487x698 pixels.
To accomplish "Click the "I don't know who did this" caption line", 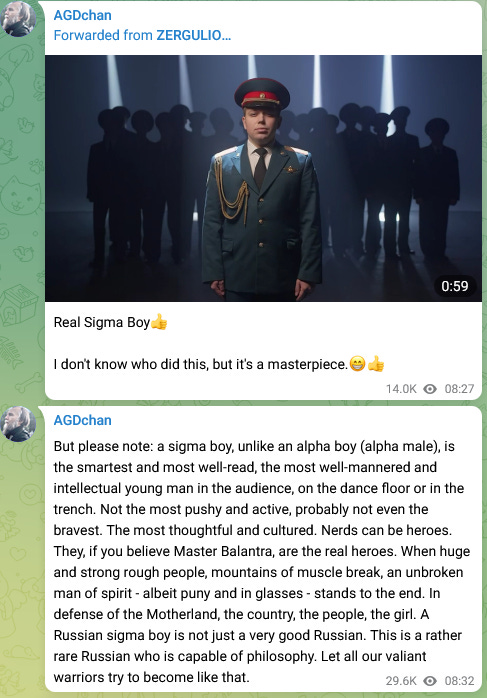I will 201,364.
